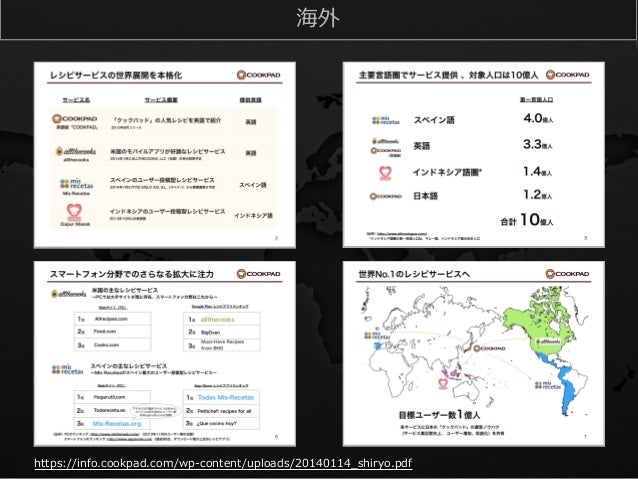The height and width of the screenshot is (479, 638).
Task: Click blue Mis-Recetas.org ranking entry
Action: [117, 424]
